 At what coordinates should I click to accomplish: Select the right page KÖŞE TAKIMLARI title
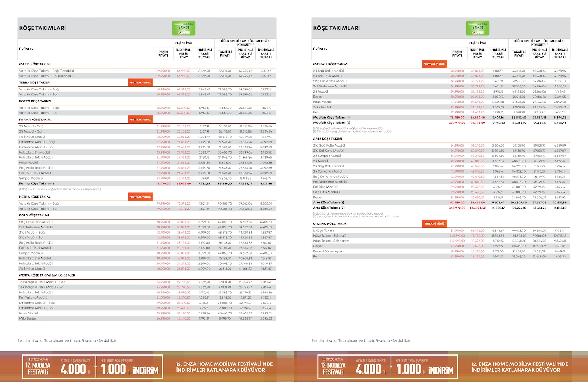tap(337, 28)
